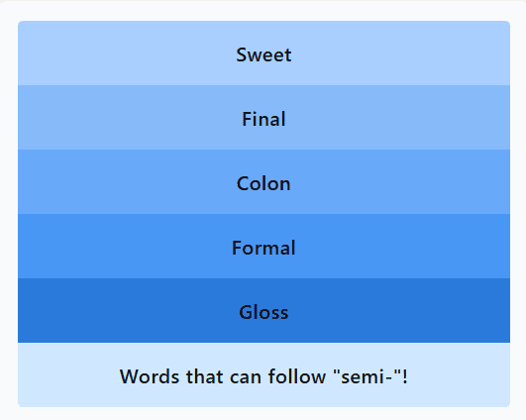Select the Colon tile
The width and height of the screenshot is (526, 420).
pyautogui.click(x=263, y=182)
